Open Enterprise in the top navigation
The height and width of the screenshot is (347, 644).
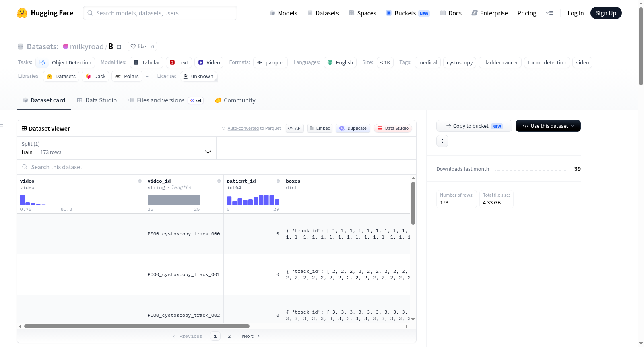click(x=490, y=13)
